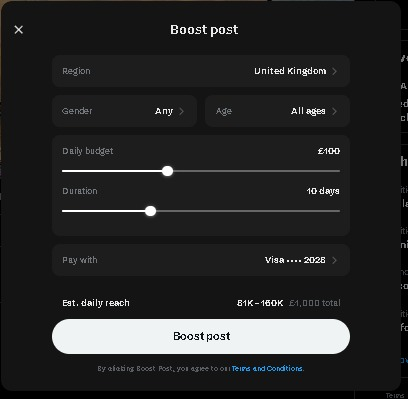This screenshot has height=399, width=408.
Task: Click the Daily budget slider handle
Action: pyautogui.click(x=167, y=171)
